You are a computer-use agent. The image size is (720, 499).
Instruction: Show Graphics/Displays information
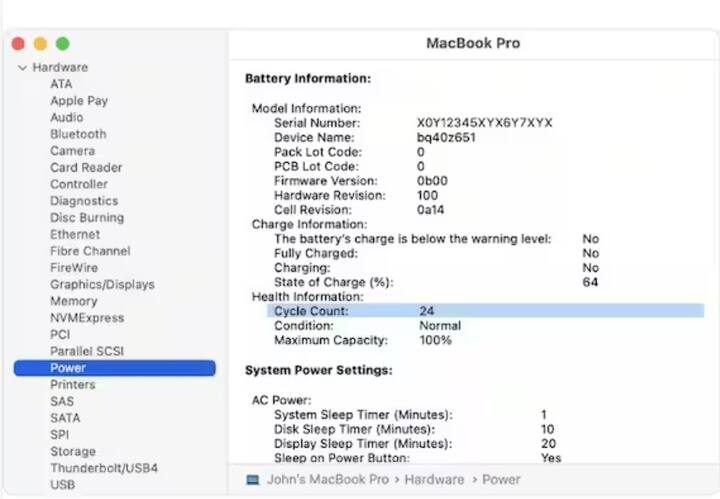click(102, 284)
